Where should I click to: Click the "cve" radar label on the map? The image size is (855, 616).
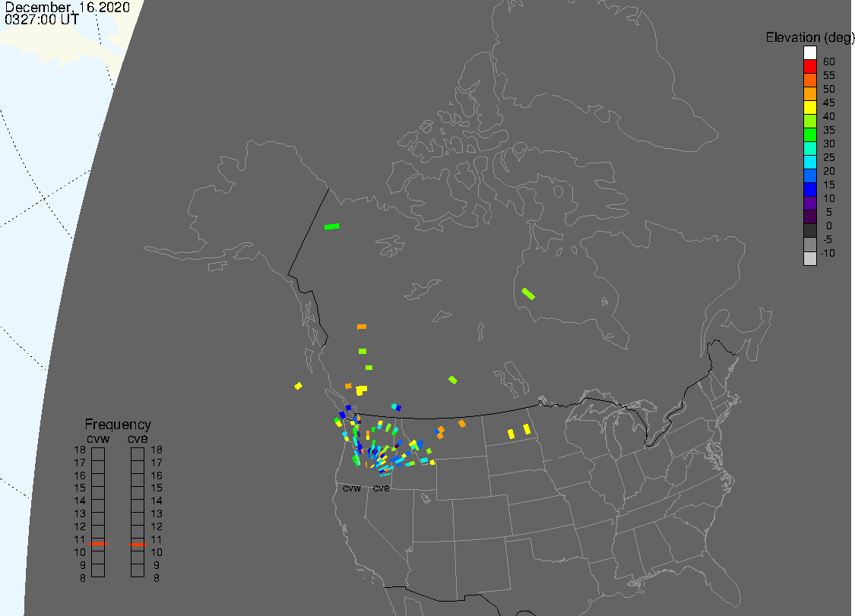[382, 488]
